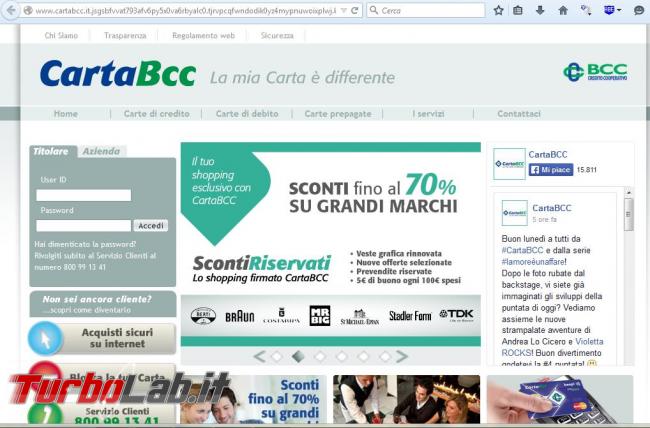Go to next carousel slide arrow
Viewport: 650px width, 428px height.
tap(402, 356)
